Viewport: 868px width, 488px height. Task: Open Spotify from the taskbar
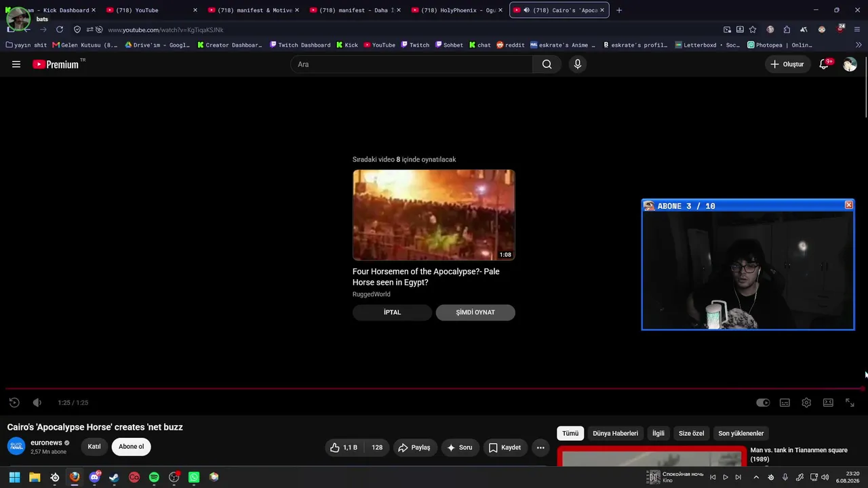(x=154, y=477)
